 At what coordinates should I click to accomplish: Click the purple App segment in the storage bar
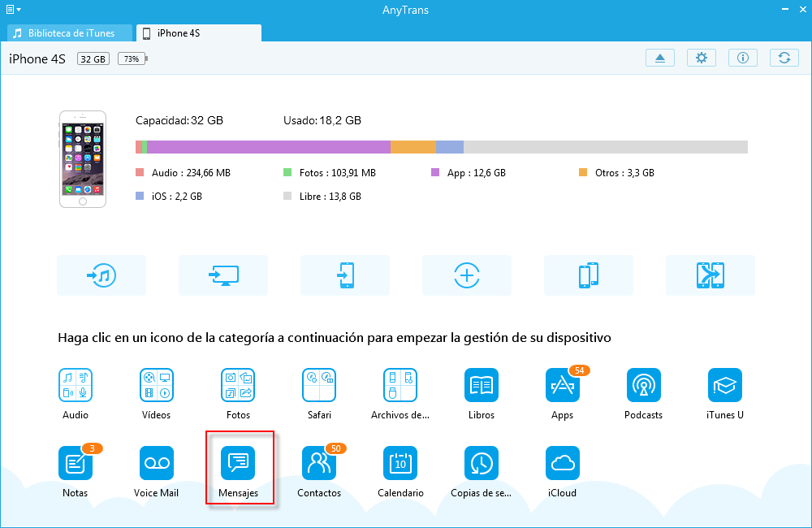[x=269, y=147]
